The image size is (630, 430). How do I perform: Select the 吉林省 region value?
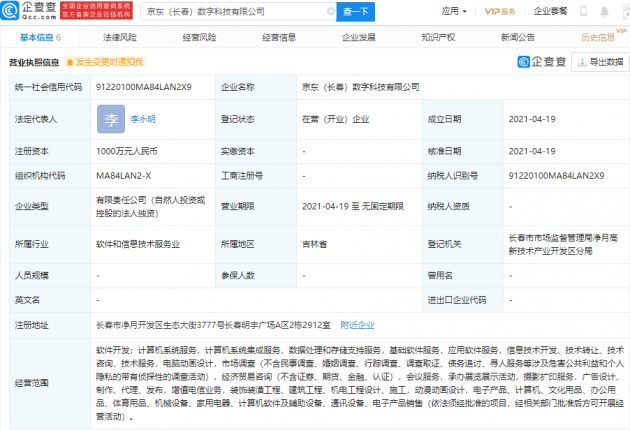click(315, 244)
